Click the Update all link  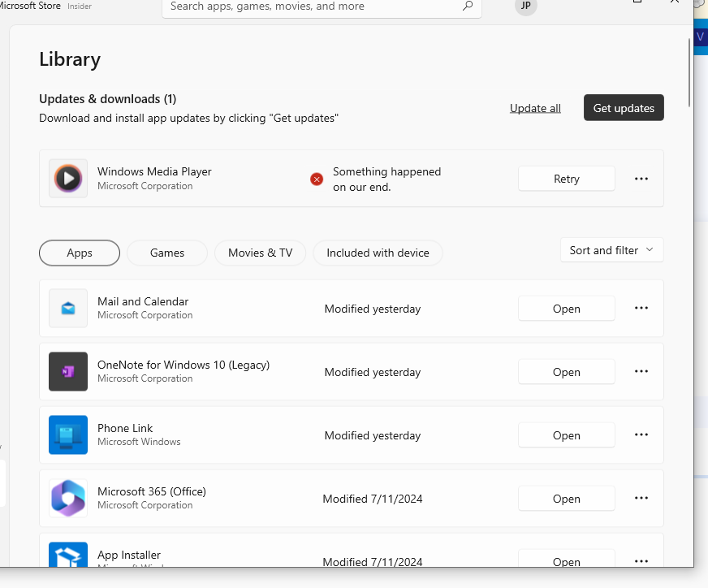click(535, 108)
